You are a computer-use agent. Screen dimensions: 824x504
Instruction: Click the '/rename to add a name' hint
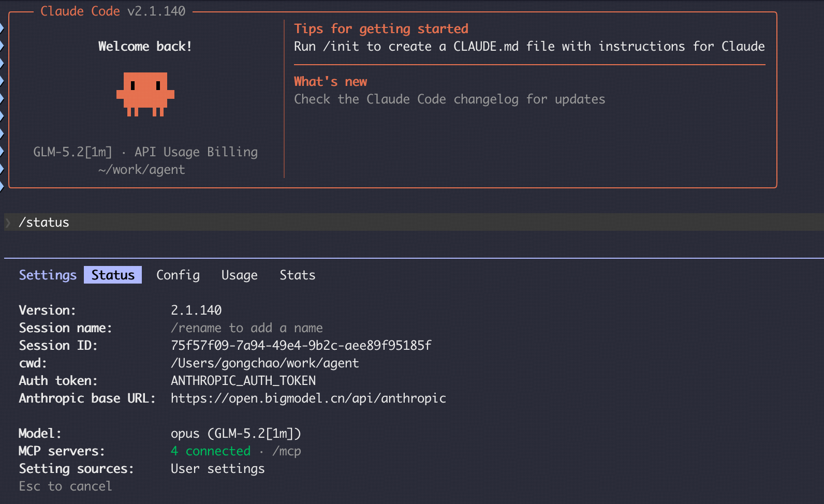pos(247,328)
